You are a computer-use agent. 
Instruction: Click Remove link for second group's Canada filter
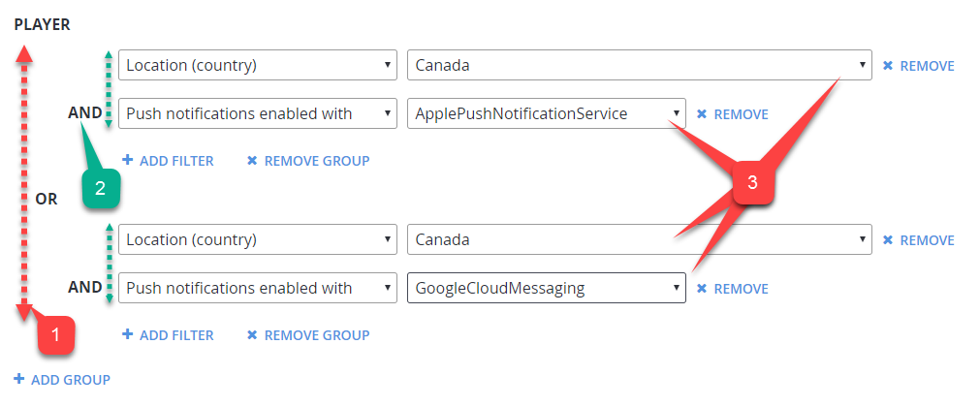(927, 240)
